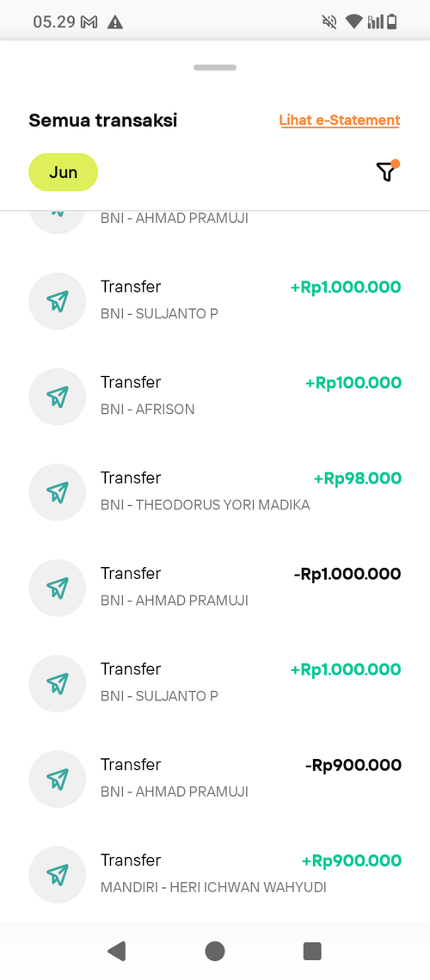Select the Jun month chip
The image size is (430, 980).
(x=63, y=172)
